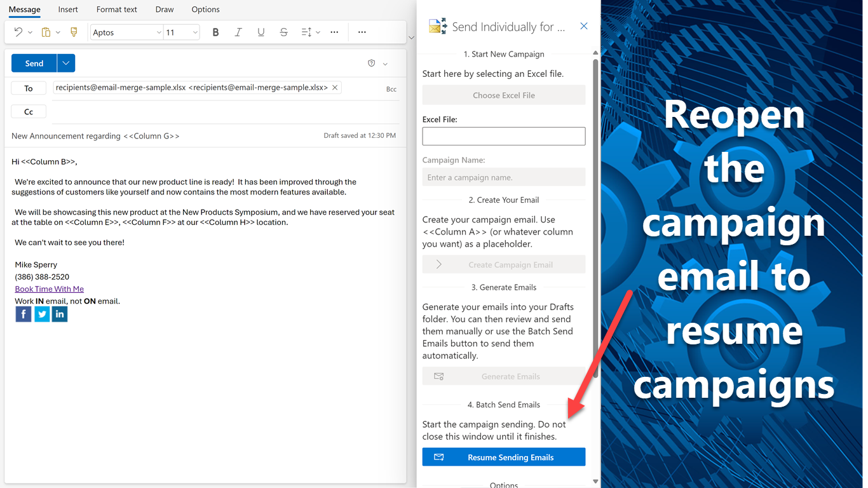The width and height of the screenshot is (868, 488).
Task: Click the Paste clipboard icon
Action: (46, 32)
